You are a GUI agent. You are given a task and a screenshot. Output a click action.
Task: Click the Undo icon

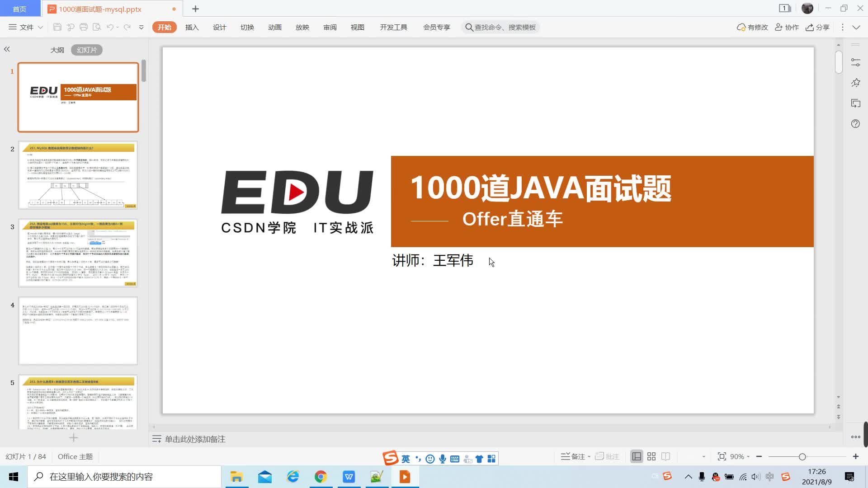coord(110,27)
